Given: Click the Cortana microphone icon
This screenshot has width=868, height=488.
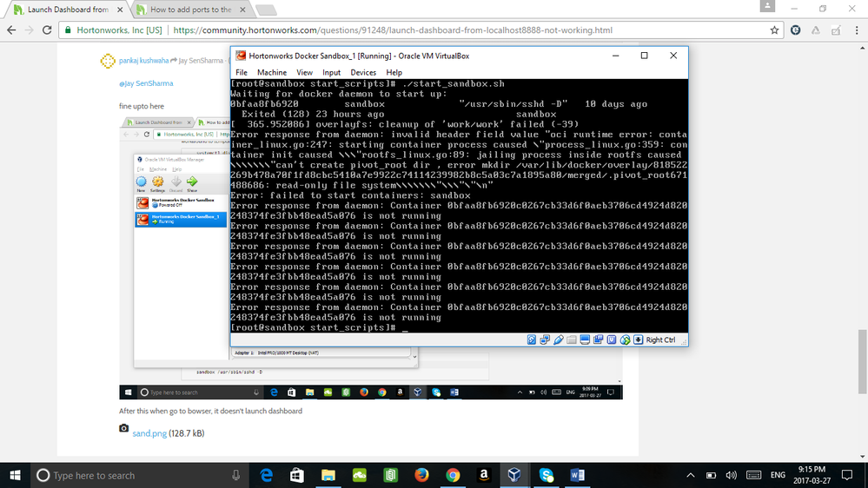Looking at the screenshot, I should click(235, 475).
